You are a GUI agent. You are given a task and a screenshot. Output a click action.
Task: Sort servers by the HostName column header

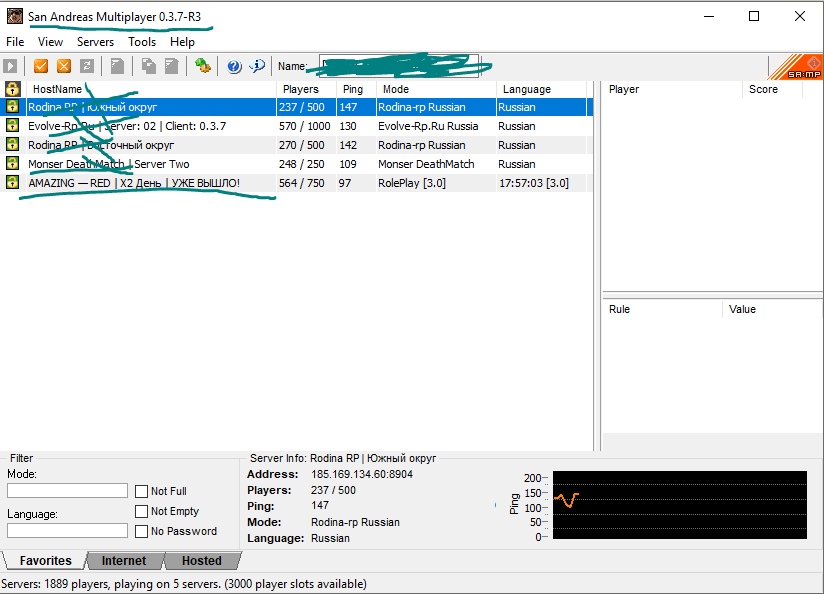(x=151, y=89)
